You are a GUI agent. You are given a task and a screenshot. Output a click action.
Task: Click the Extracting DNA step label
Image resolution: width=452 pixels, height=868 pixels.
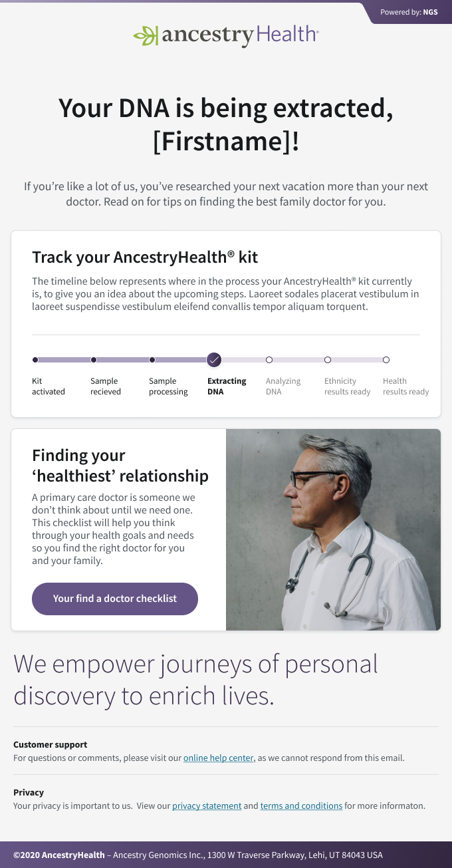coord(227,386)
